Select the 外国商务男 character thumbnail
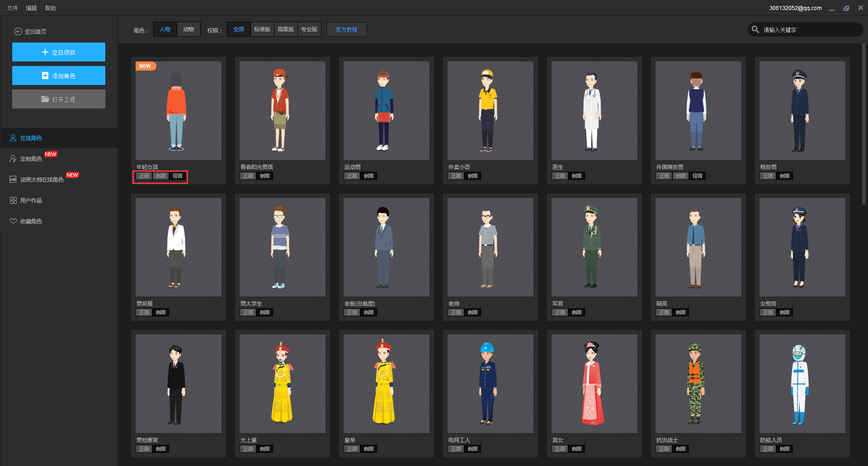This screenshot has height=466, width=868. [698, 111]
